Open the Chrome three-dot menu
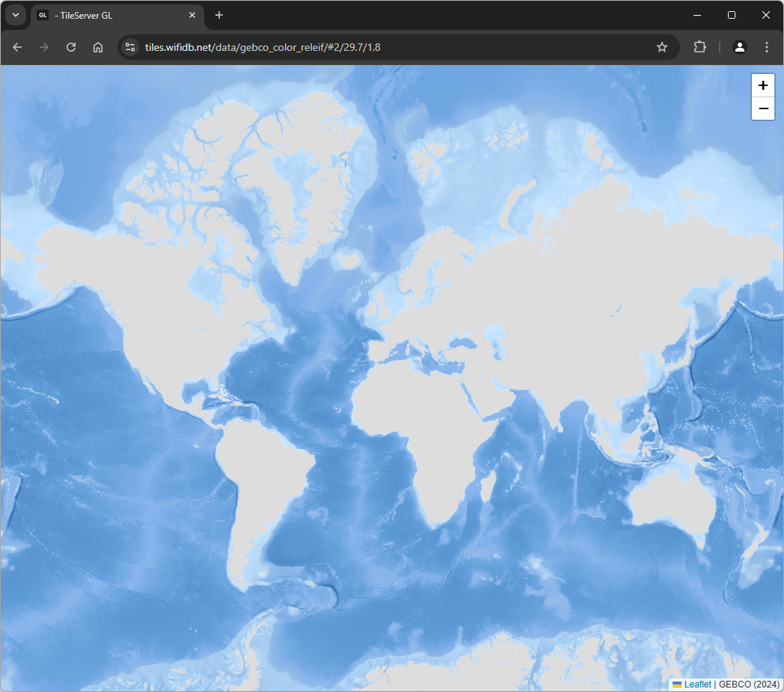This screenshot has height=692, width=784. tap(766, 47)
